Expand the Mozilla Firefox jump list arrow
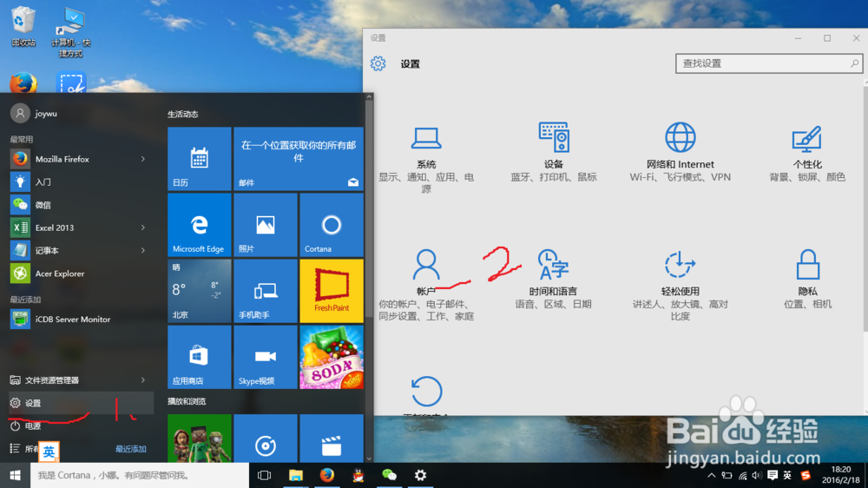Viewport: 868px width, 488px height. [143, 159]
